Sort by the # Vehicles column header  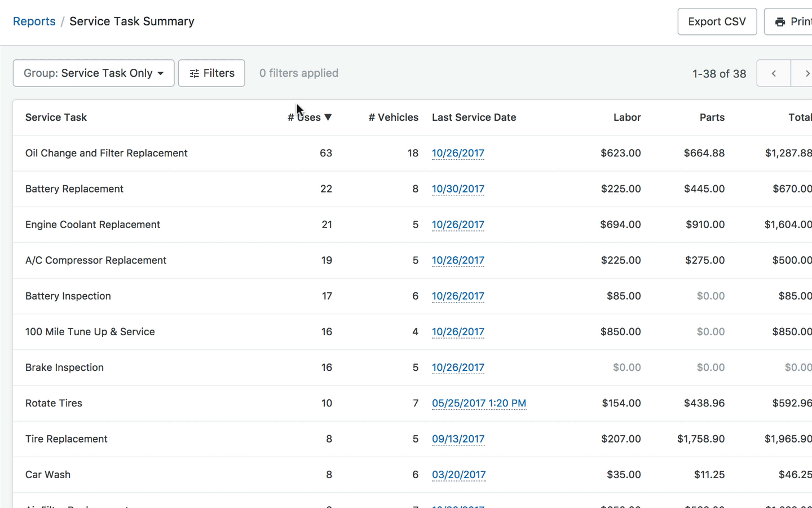(x=394, y=117)
